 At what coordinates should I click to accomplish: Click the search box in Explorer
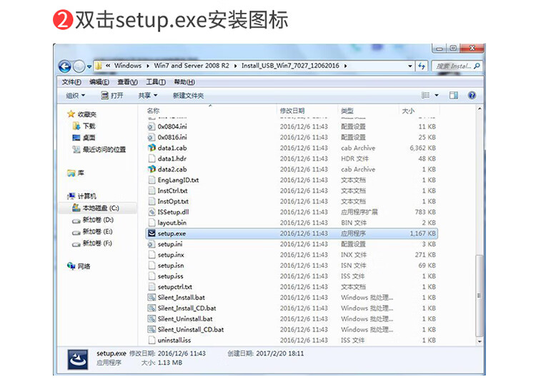[x=454, y=66]
